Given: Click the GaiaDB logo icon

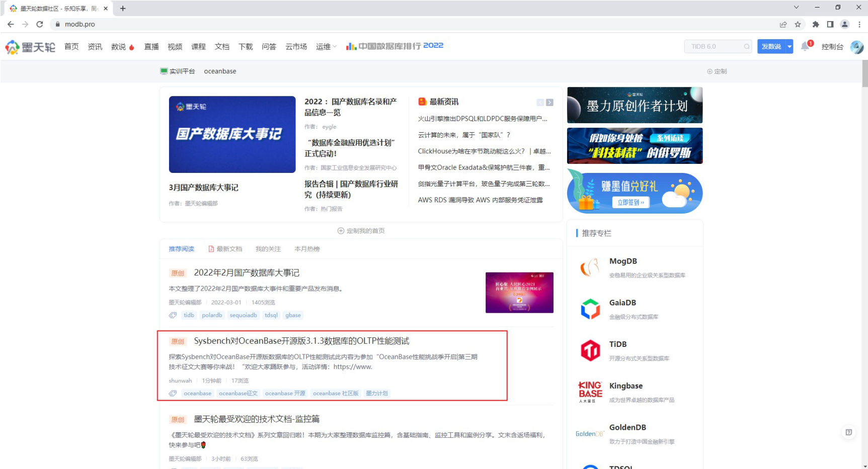Looking at the screenshot, I should 590,309.
